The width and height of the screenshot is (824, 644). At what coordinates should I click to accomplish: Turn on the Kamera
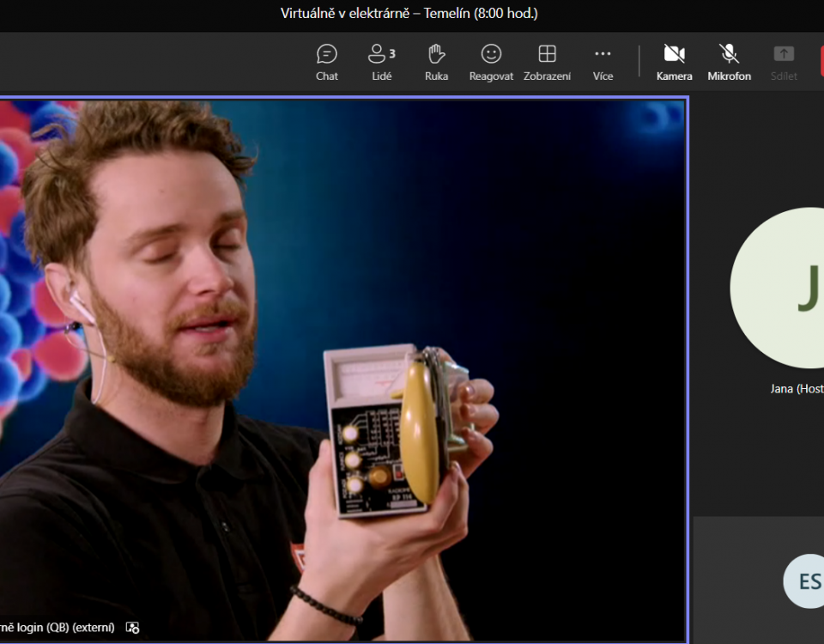(675, 63)
